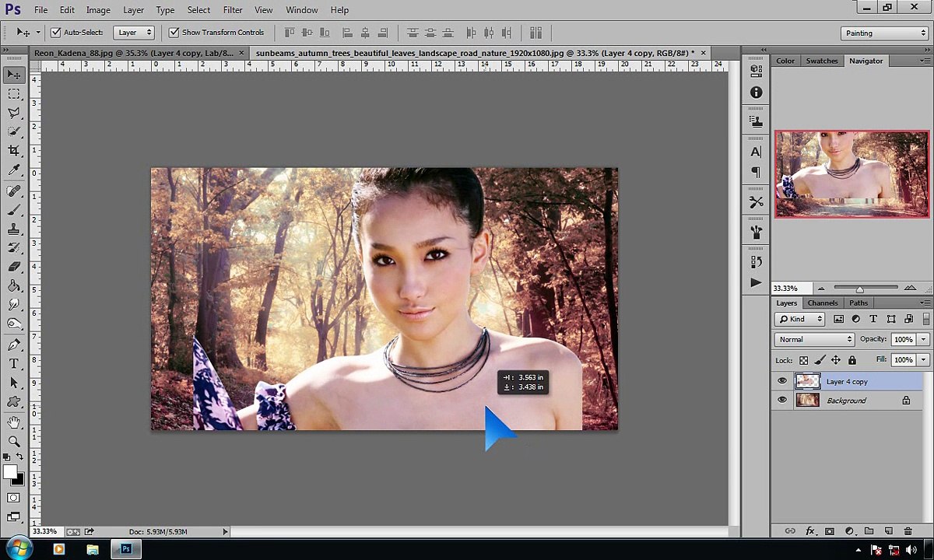Open the Windows Start button

[19, 548]
